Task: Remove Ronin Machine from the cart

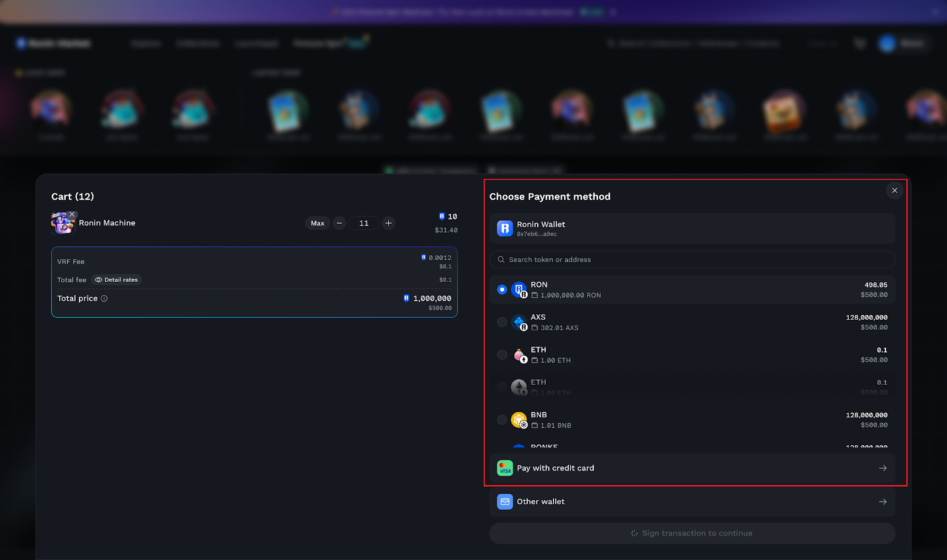Action: [x=72, y=214]
